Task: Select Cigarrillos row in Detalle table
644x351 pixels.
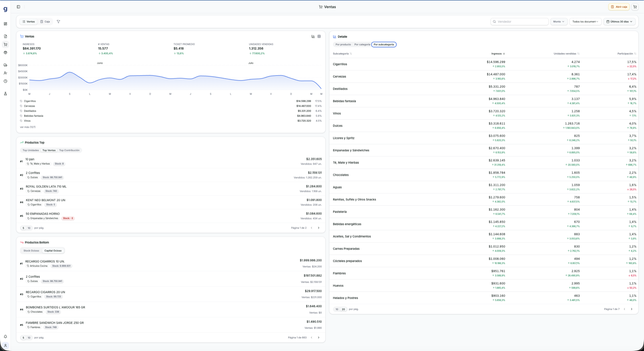Action: click(485, 64)
